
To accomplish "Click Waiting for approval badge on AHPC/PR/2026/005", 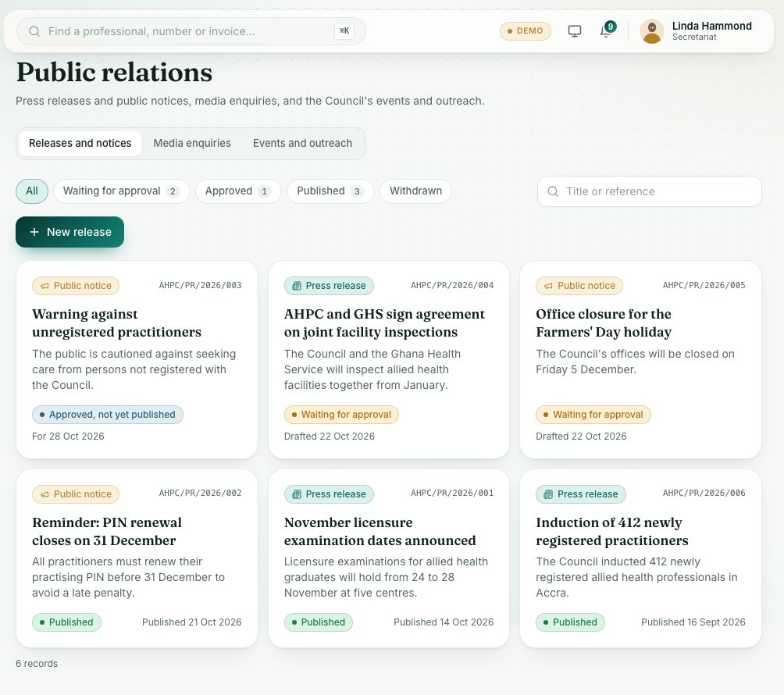I will [593, 415].
